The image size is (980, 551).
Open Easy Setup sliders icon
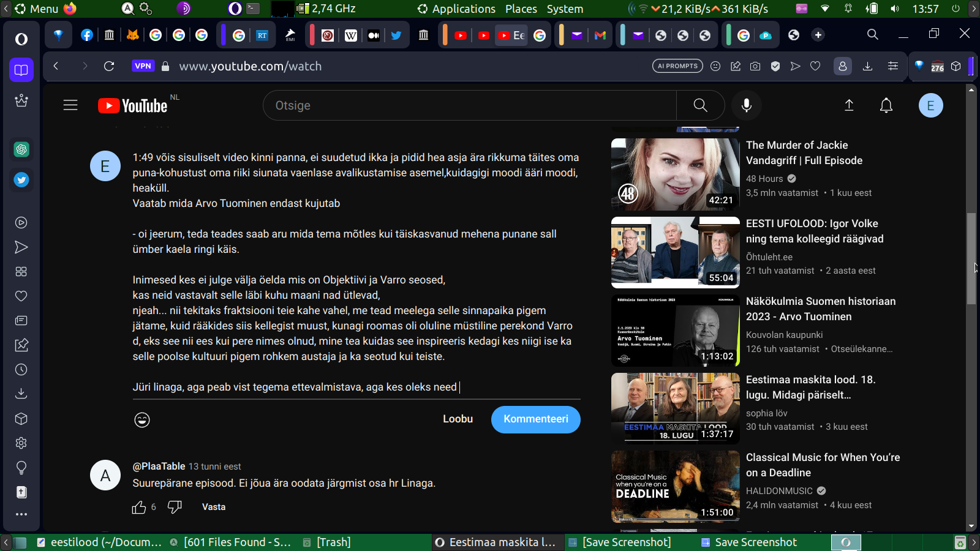(893, 66)
